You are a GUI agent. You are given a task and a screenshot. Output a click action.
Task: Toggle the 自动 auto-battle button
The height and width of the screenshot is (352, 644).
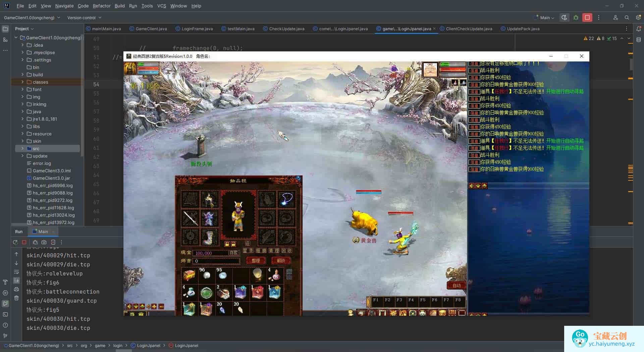pyautogui.click(x=457, y=285)
